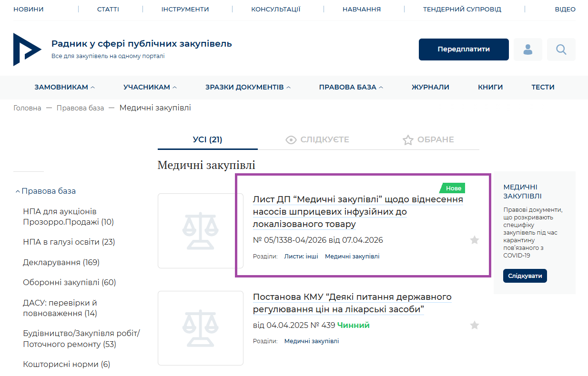This screenshot has width=588, height=376.
Task: Click the Правова база breadcrumb link
Action: pos(80,108)
